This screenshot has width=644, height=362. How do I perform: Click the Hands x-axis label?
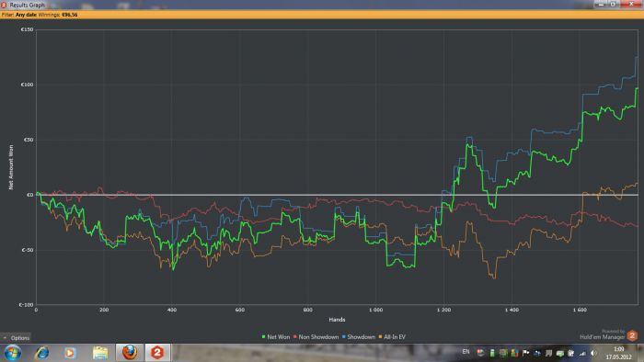(x=337, y=320)
